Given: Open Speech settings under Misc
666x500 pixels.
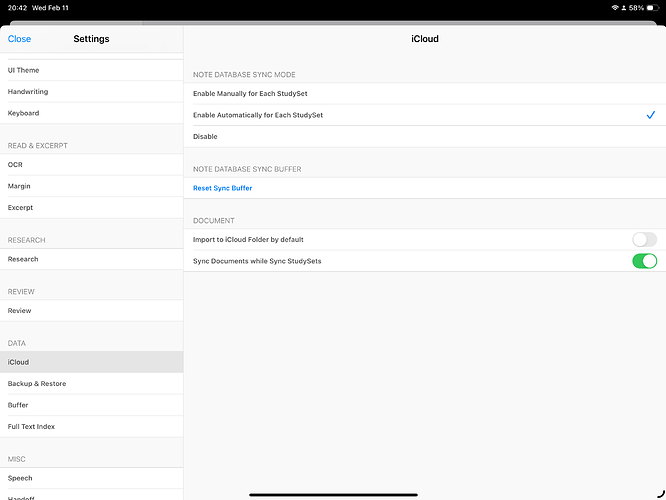Looking at the screenshot, I should [20, 478].
